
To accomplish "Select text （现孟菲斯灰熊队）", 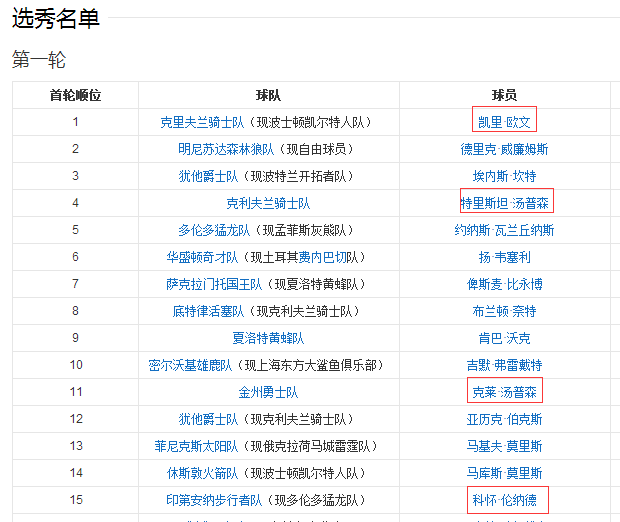I will (304, 230).
